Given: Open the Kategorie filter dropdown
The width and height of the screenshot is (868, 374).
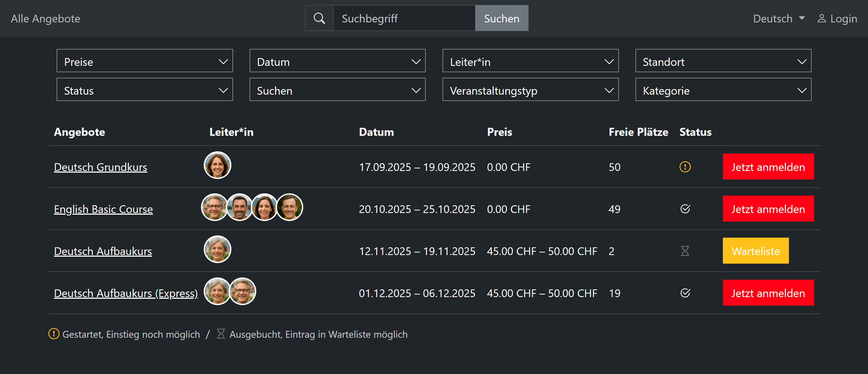Looking at the screenshot, I should (x=723, y=90).
